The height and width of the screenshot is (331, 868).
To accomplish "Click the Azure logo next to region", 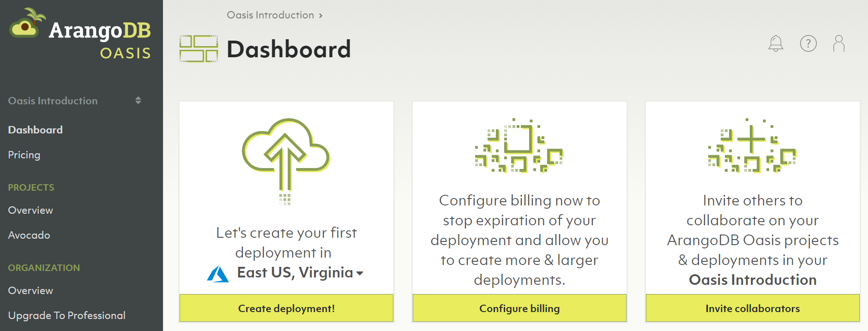I will [218, 274].
